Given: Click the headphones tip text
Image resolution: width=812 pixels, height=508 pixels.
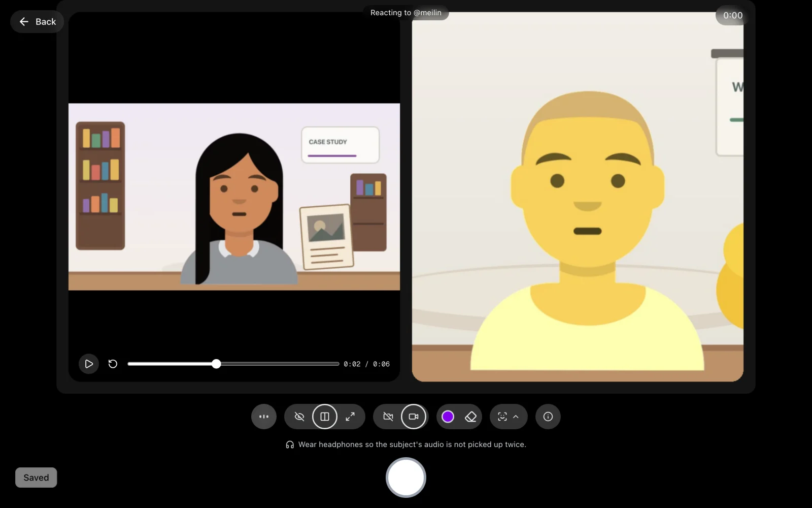Looking at the screenshot, I should [412, 444].
